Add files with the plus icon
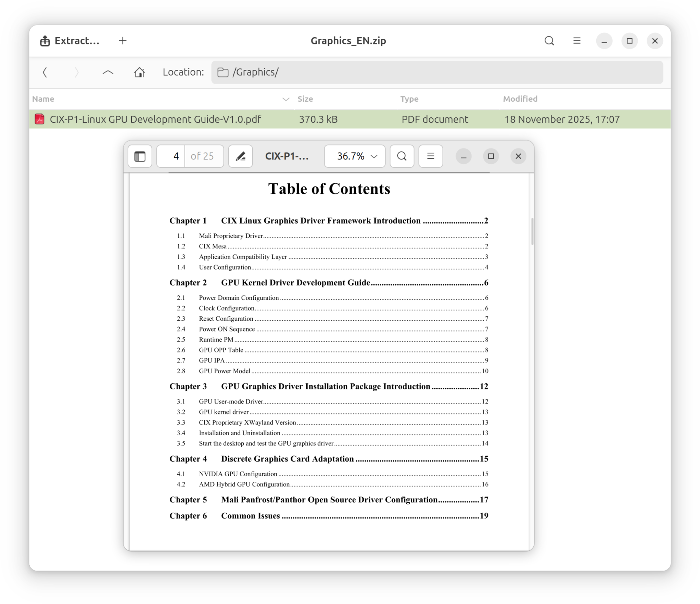 [123, 41]
